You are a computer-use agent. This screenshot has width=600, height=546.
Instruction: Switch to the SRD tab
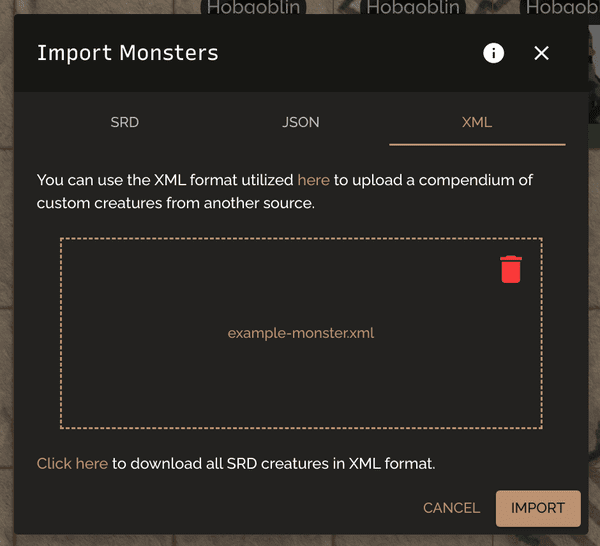click(x=125, y=122)
